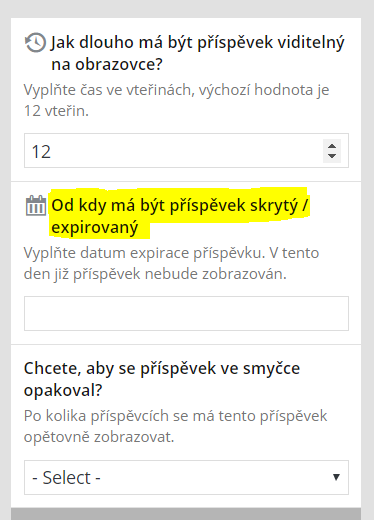Image resolution: width=374 pixels, height=520 pixels.
Task: Click help text "Vyplňte datum expirace příspěvku"
Action: click(144, 253)
